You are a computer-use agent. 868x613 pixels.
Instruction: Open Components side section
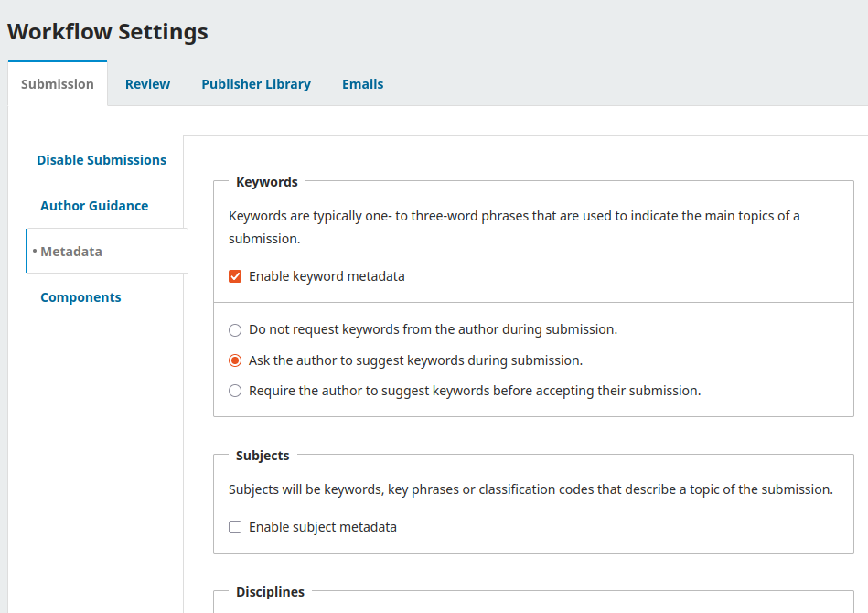[80, 297]
